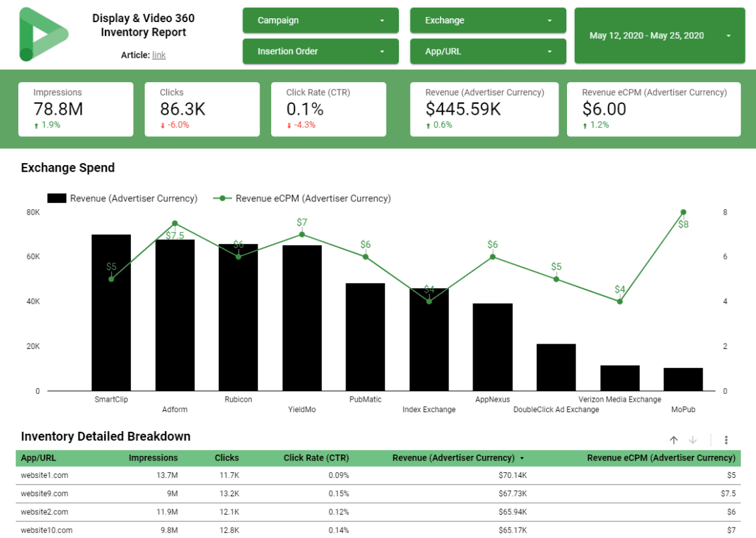This screenshot has height=538, width=756.
Task: Click the down arrow pagination icon above the table
Action: point(692,440)
